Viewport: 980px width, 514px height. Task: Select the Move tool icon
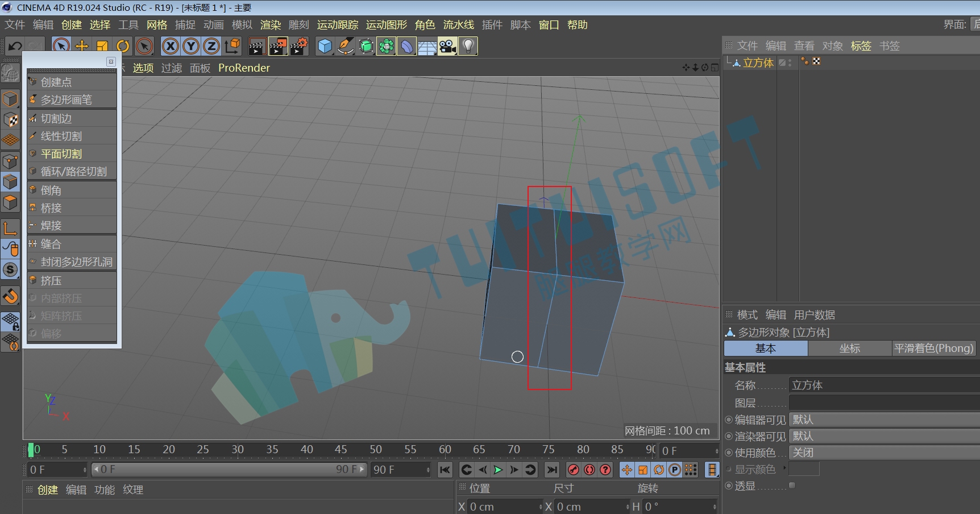click(82, 46)
